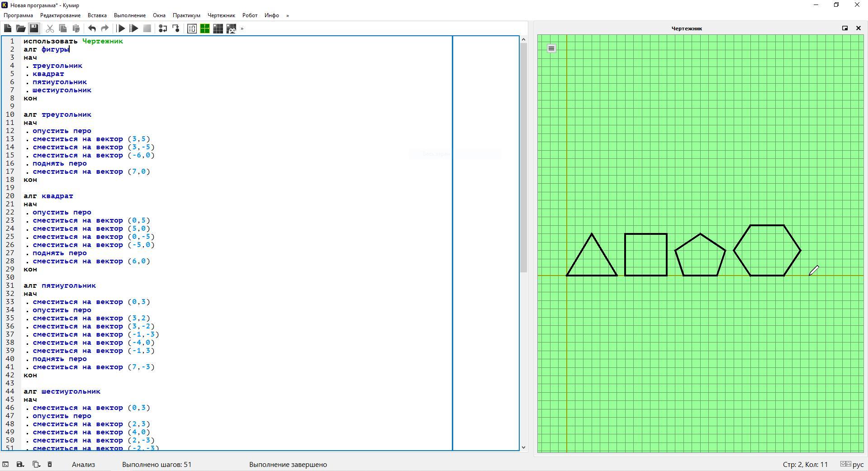Click the пятиугольник call on line 6
The image size is (868, 471).
(x=60, y=82)
